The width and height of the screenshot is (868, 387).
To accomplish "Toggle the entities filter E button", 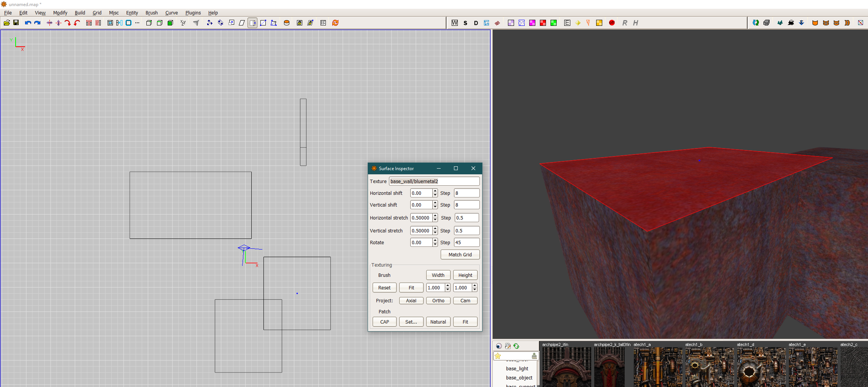I will coord(567,23).
